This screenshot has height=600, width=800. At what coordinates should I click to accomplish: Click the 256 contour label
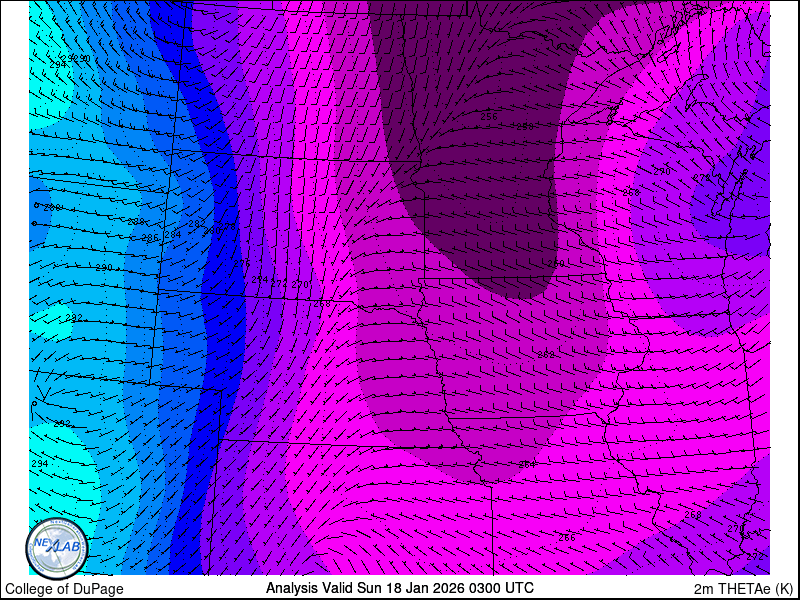489,117
